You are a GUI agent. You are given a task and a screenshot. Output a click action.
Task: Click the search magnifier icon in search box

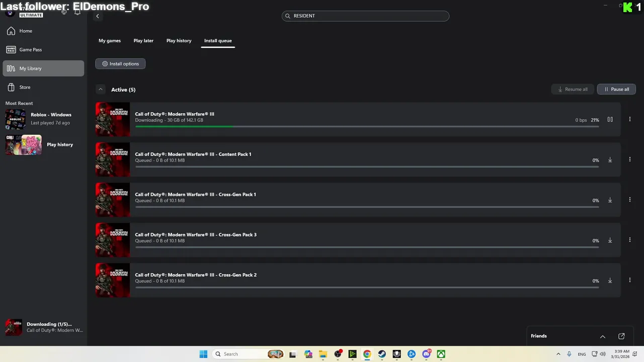point(288,16)
